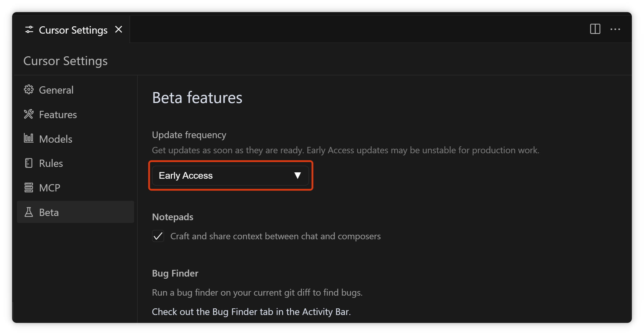Screen dimensions: 644x335
Task: Open the three-dot more actions menu
Action: tap(615, 29)
